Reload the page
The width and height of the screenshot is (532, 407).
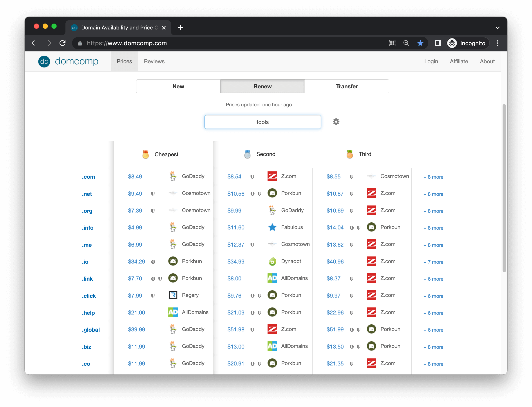tap(62, 43)
